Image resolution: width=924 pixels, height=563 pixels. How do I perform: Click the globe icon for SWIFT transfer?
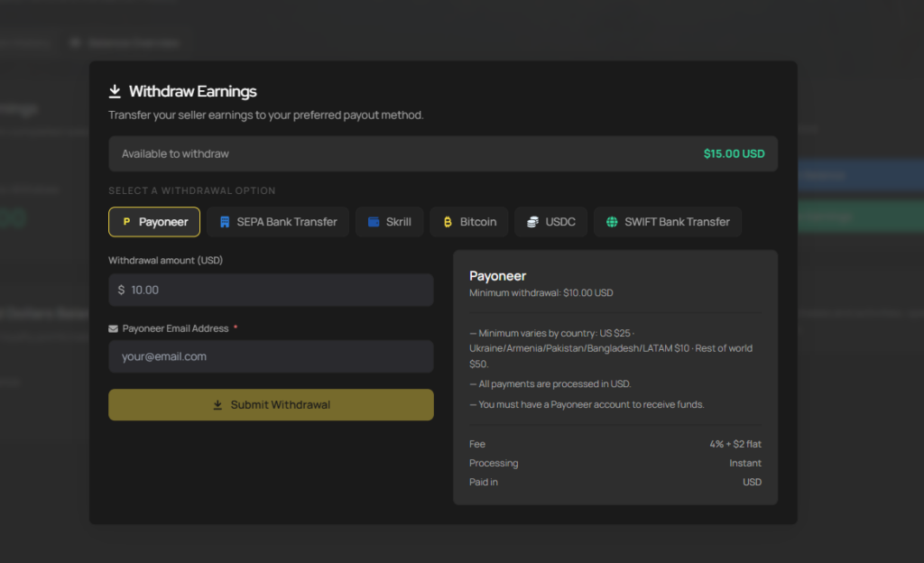coord(612,222)
